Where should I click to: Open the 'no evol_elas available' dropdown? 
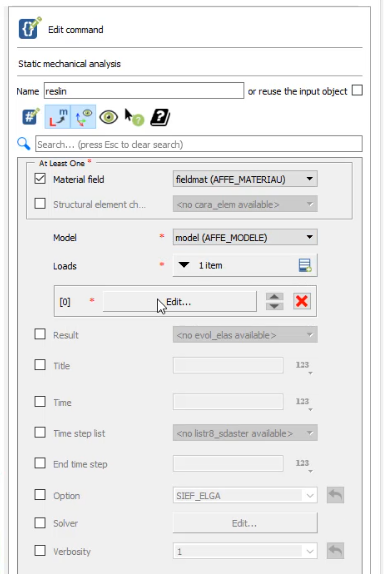tap(245, 335)
